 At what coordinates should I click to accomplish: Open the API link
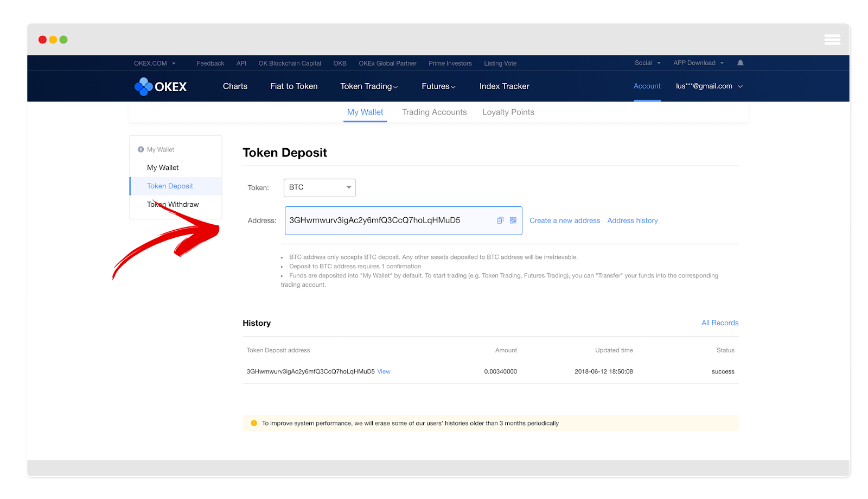tap(241, 64)
